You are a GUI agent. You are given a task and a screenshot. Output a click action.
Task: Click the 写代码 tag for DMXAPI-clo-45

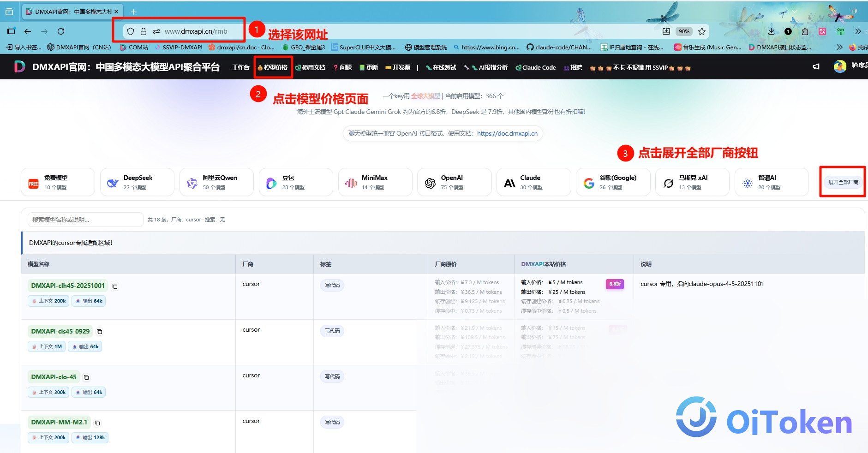tap(332, 376)
